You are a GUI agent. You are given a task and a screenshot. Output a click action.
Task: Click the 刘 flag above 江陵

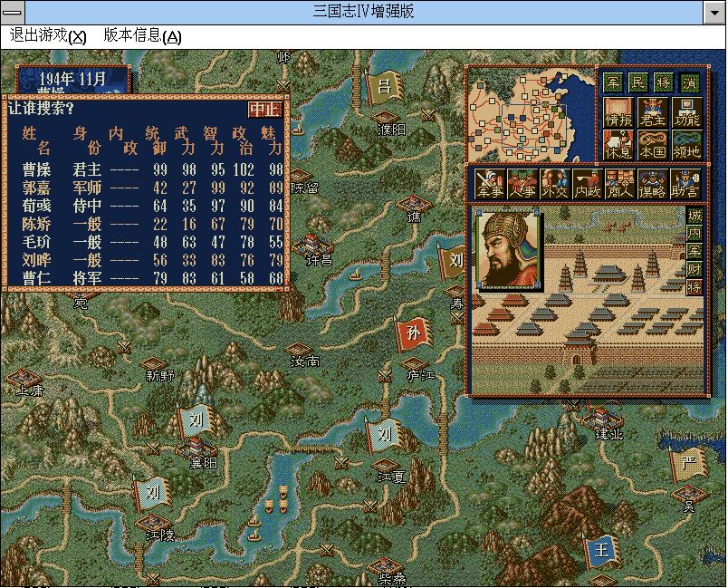coord(151,492)
